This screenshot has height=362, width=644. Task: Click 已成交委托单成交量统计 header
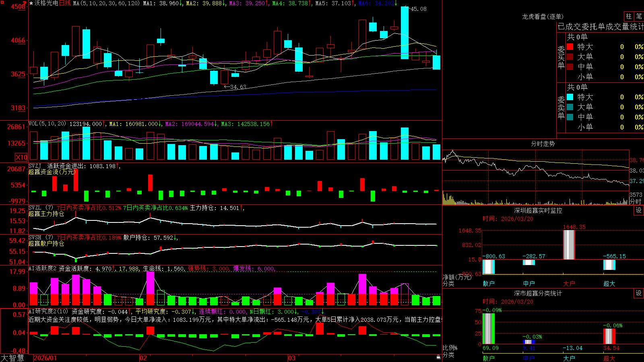point(601,27)
